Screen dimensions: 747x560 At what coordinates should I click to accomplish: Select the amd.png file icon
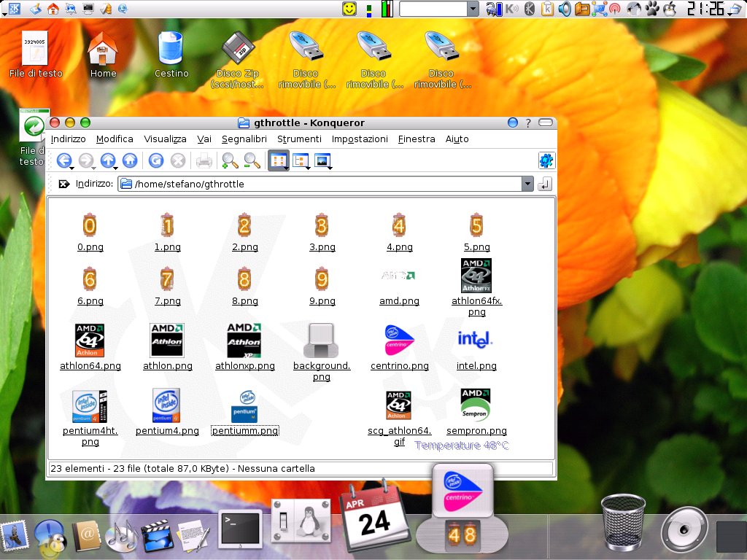pyautogui.click(x=399, y=276)
